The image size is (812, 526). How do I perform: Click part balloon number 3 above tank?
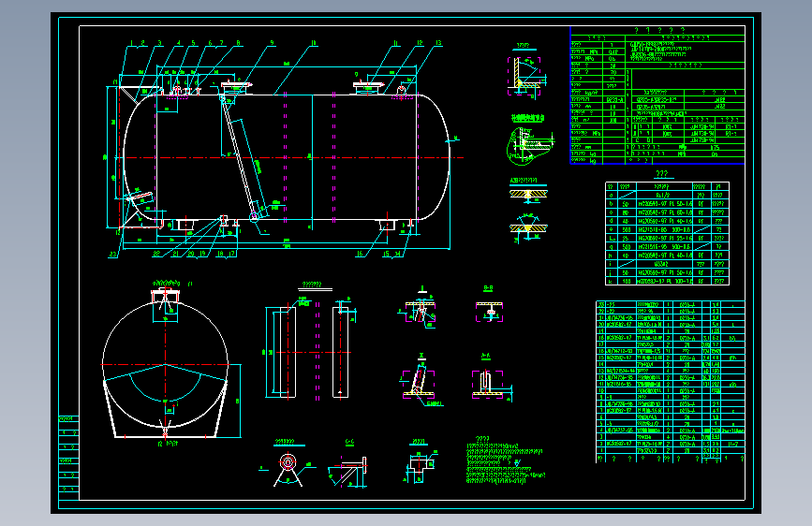point(159,43)
